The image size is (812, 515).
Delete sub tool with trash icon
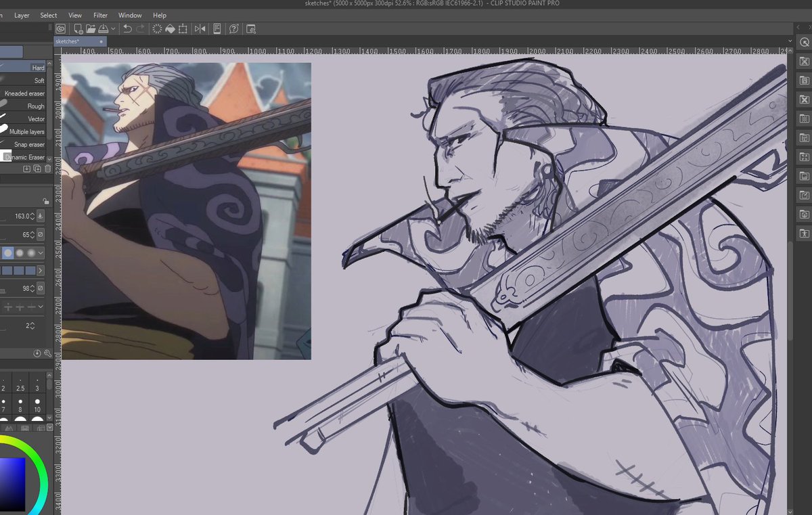point(47,169)
